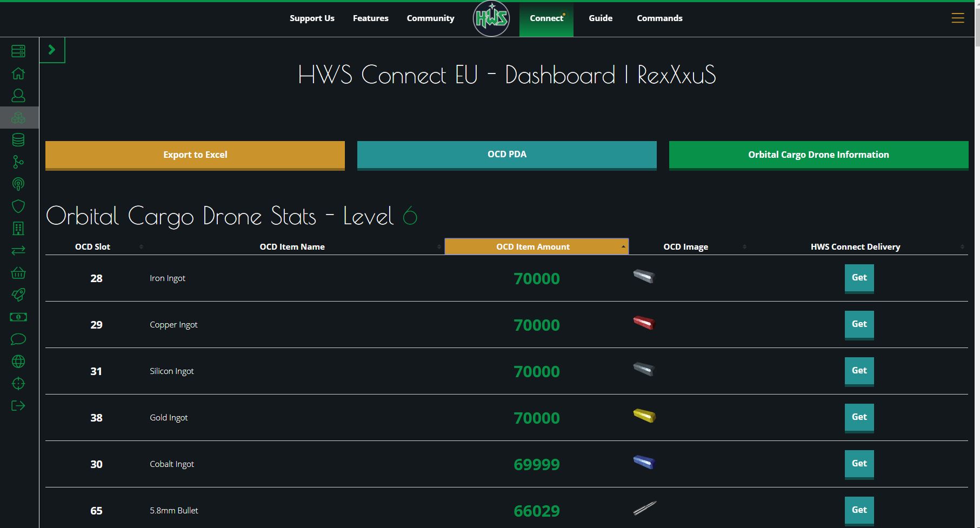Click the money bill sidebar icon
Viewport: 980px width, 528px height.
point(18,317)
